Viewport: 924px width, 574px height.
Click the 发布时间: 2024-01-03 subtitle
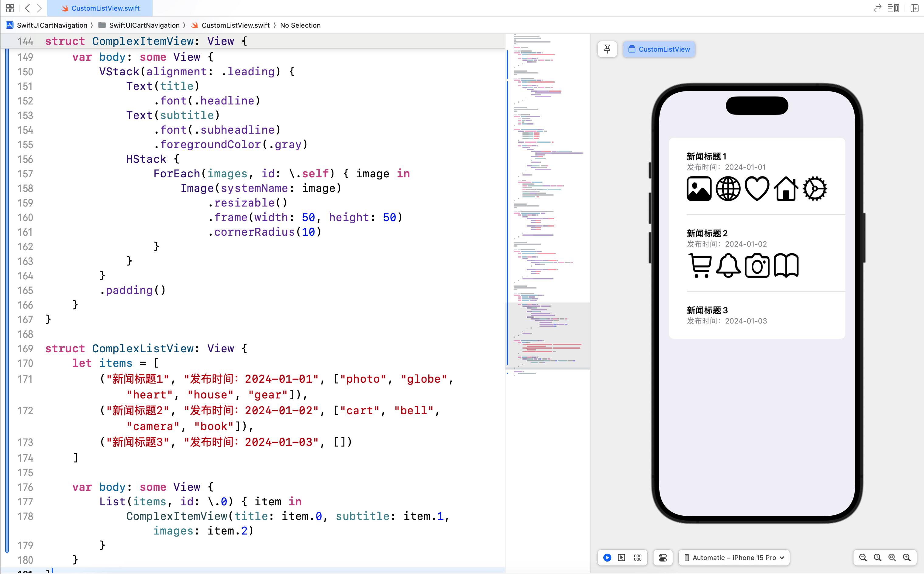(x=727, y=321)
